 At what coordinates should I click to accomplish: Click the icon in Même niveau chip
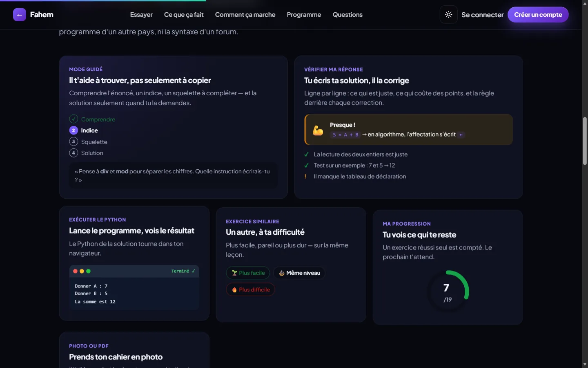point(282,273)
